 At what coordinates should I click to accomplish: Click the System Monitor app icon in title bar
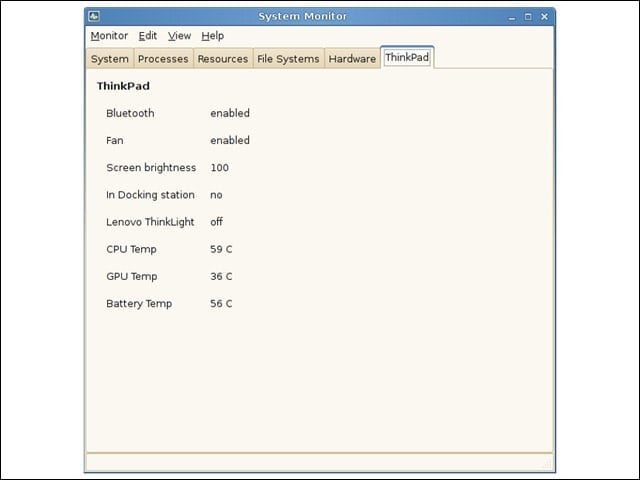pos(94,16)
